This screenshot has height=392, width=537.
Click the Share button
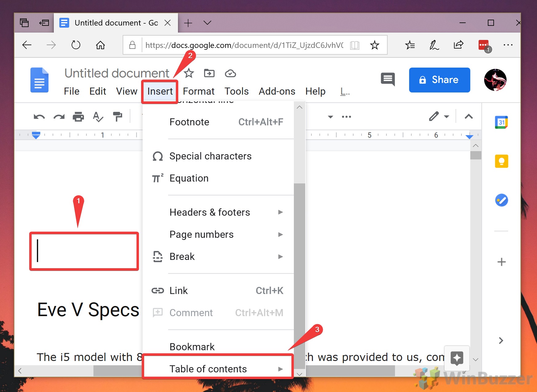[439, 80]
